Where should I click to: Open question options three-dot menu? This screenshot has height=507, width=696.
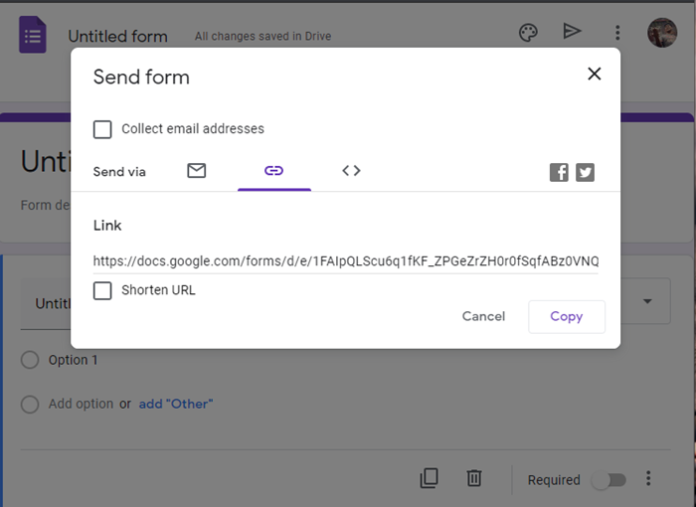click(648, 479)
